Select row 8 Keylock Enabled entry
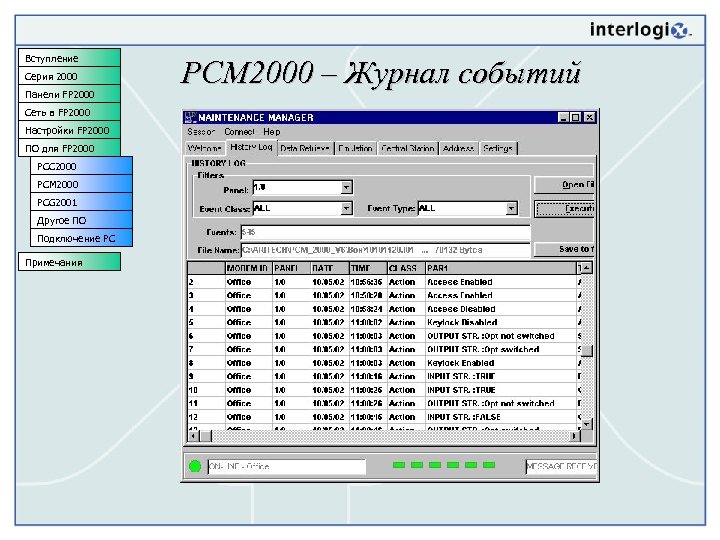 (382, 363)
